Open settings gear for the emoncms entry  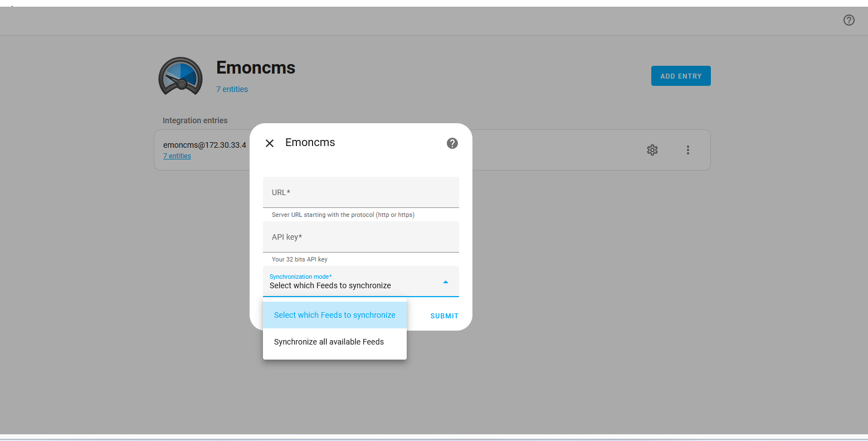pyautogui.click(x=652, y=150)
